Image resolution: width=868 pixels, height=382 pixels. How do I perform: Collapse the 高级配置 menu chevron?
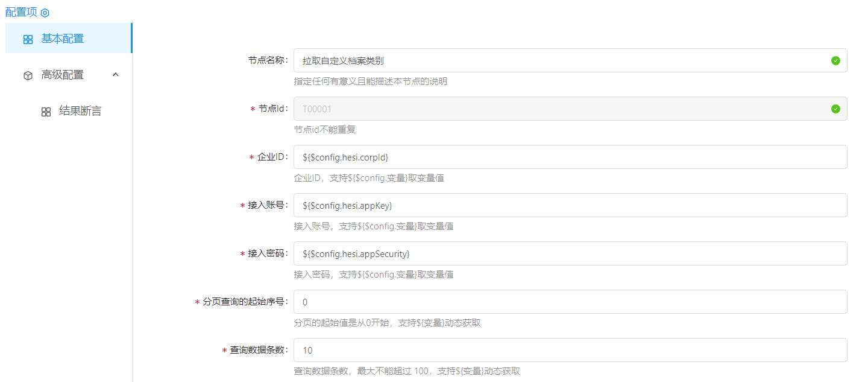(x=116, y=75)
